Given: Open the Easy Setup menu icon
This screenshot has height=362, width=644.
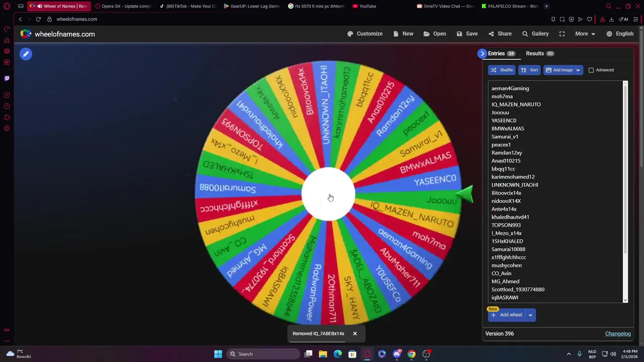Looking at the screenshot, I should coord(636,19).
